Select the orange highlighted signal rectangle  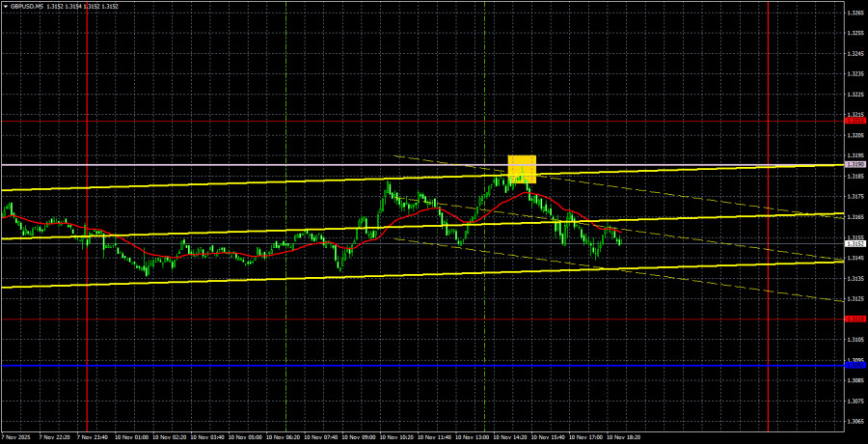pyautogui.click(x=522, y=168)
